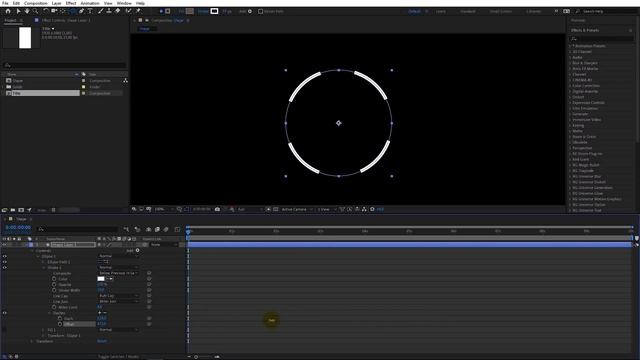
Task: Toggle stopwatch for Stroke Color property
Action: coord(54,279)
